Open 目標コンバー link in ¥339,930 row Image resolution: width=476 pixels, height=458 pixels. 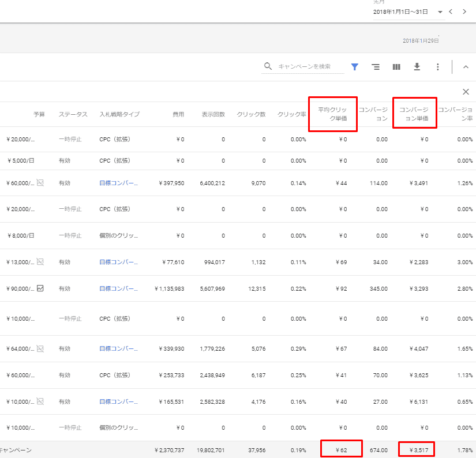pyautogui.click(x=118, y=348)
